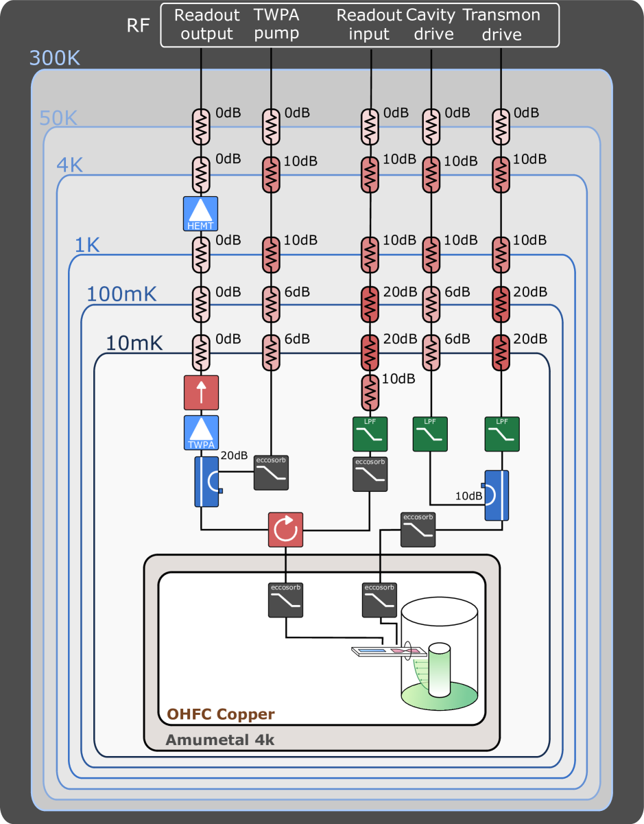
Task: Click the 100mK stage label
Action: (121, 295)
